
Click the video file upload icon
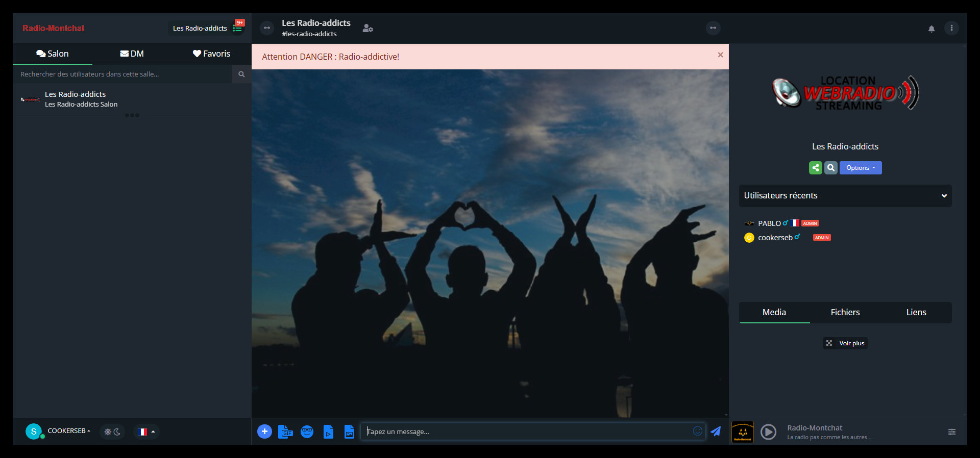(x=328, y=432)
